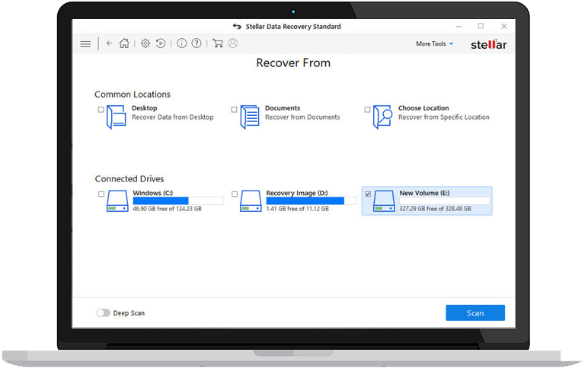Open the information icon
The height and width of the screenshot is (372, 588).
(x=181, y=43)
